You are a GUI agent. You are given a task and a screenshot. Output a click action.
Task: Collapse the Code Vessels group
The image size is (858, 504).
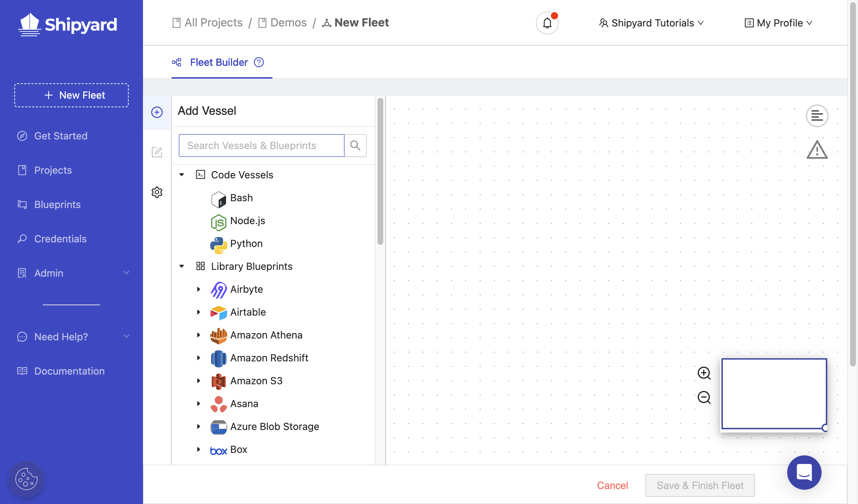click(182, 175)
